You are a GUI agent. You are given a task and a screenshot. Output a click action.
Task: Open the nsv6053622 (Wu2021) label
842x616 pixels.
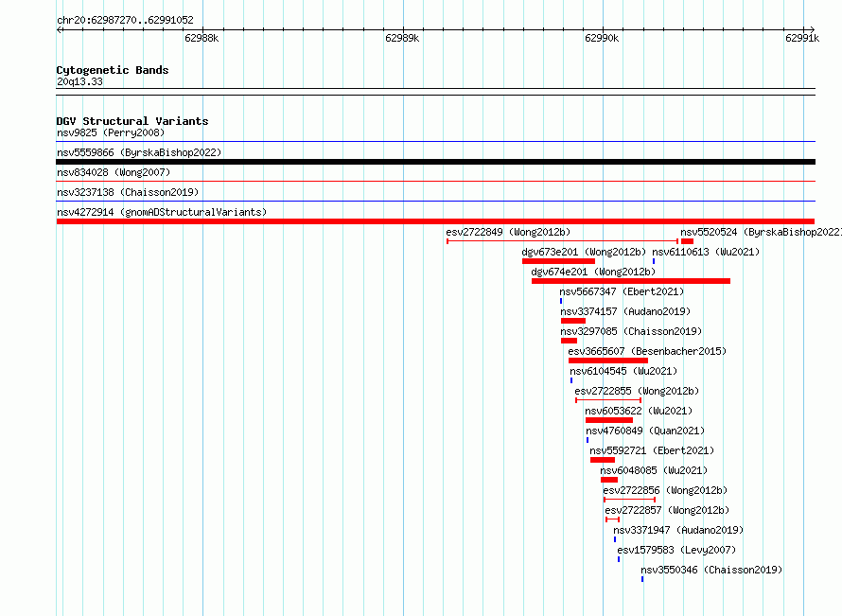pos(639,411)
